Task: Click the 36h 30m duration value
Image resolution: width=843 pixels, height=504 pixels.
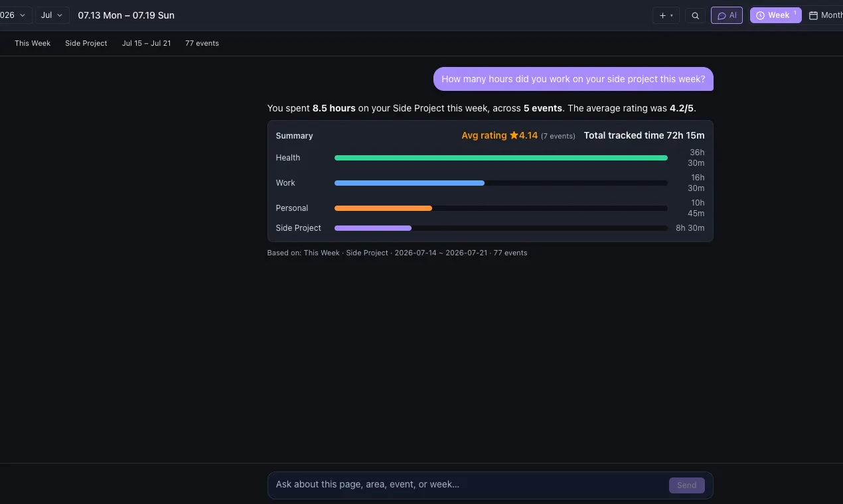Action: tap(696, 158)
